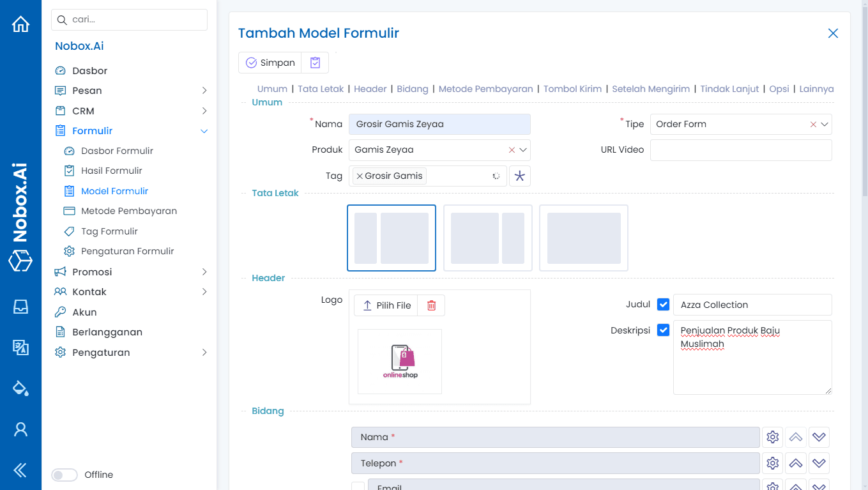Collapse the sidebar with the double-chevron icon

click(x=20, y=470)
